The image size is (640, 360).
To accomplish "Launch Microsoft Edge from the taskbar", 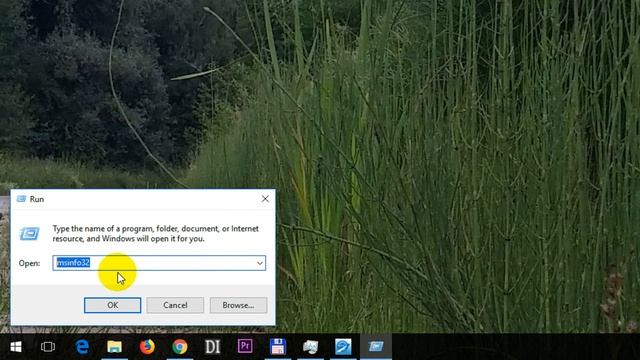I will click(82, 347).
